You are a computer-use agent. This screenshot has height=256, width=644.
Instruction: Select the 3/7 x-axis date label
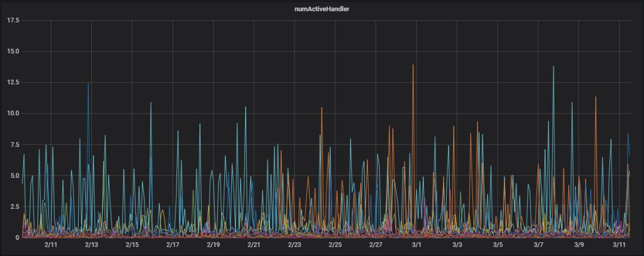pos(538,245)
